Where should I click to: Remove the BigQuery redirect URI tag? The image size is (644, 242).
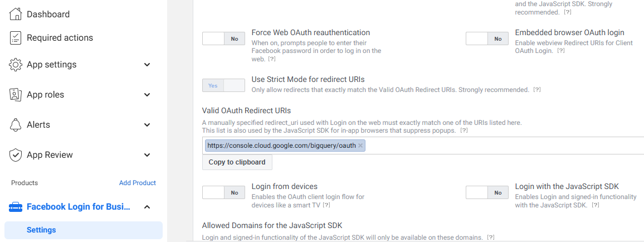[360, 146]
